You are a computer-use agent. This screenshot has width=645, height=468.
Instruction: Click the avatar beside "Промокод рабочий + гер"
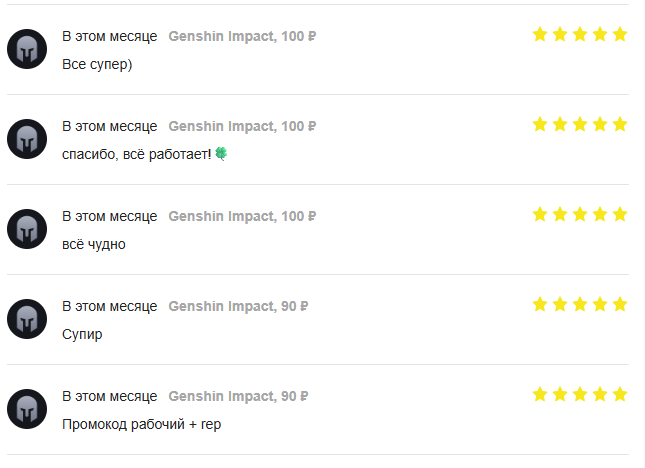(x=27, y=409)
